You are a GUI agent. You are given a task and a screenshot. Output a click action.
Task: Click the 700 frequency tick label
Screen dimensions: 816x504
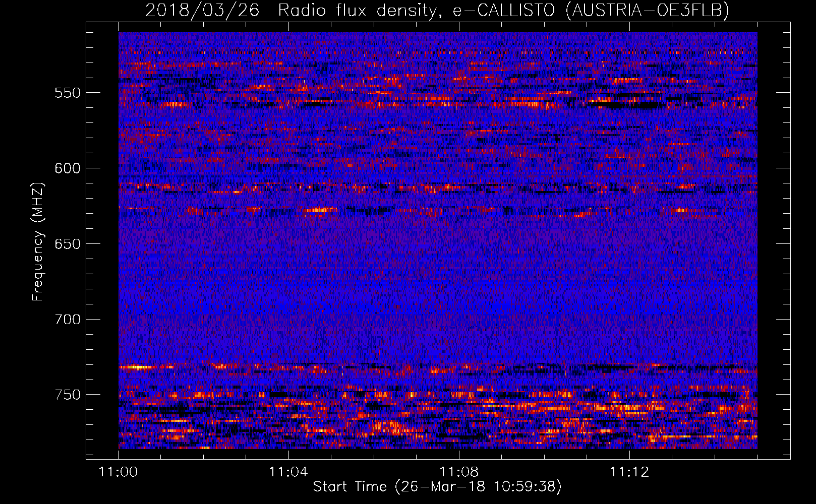(x=68, y=320)
